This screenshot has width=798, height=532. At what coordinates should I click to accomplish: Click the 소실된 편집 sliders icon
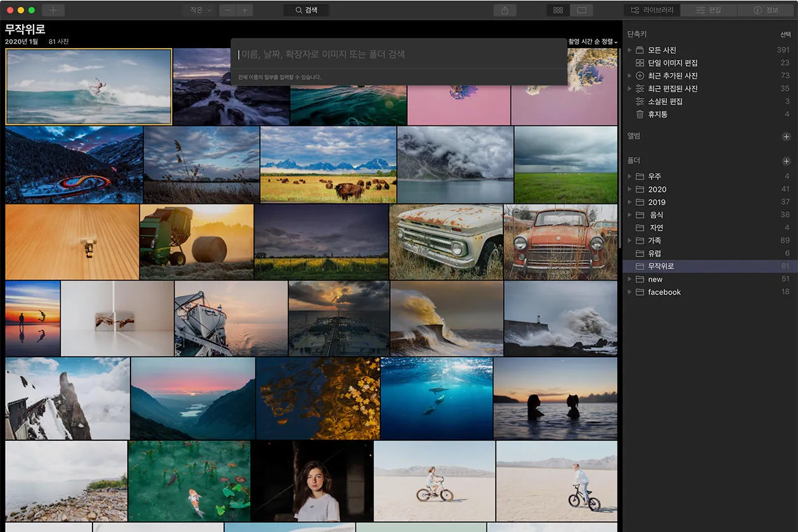point(640,101)
